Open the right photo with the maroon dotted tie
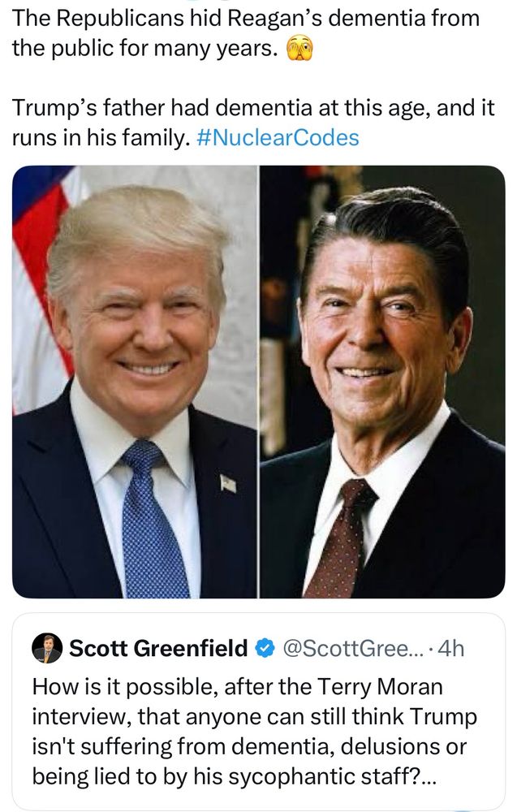517x812 pixels. click(x=382, y=382)
